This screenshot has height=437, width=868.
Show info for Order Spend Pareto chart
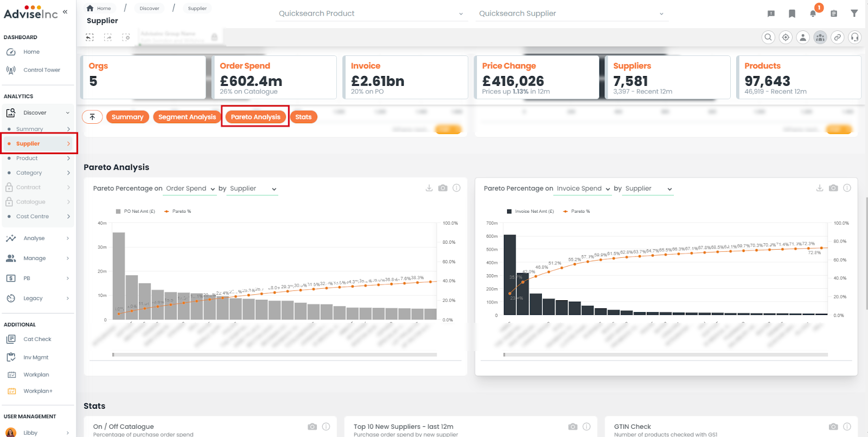[x=457, y=188]
